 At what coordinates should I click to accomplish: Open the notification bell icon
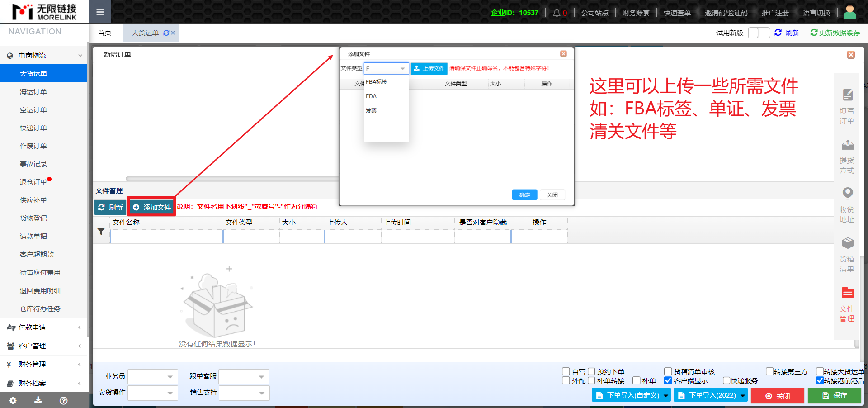(557, 13)
